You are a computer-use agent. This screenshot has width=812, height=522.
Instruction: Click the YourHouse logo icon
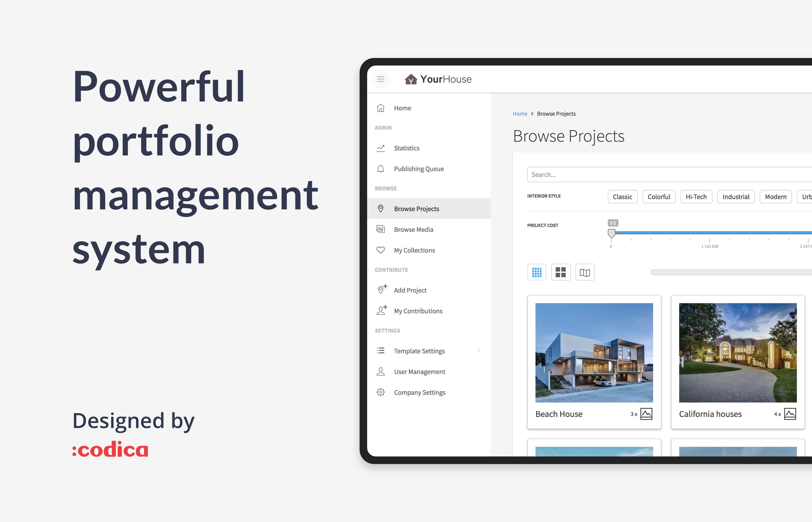point(411,79)
